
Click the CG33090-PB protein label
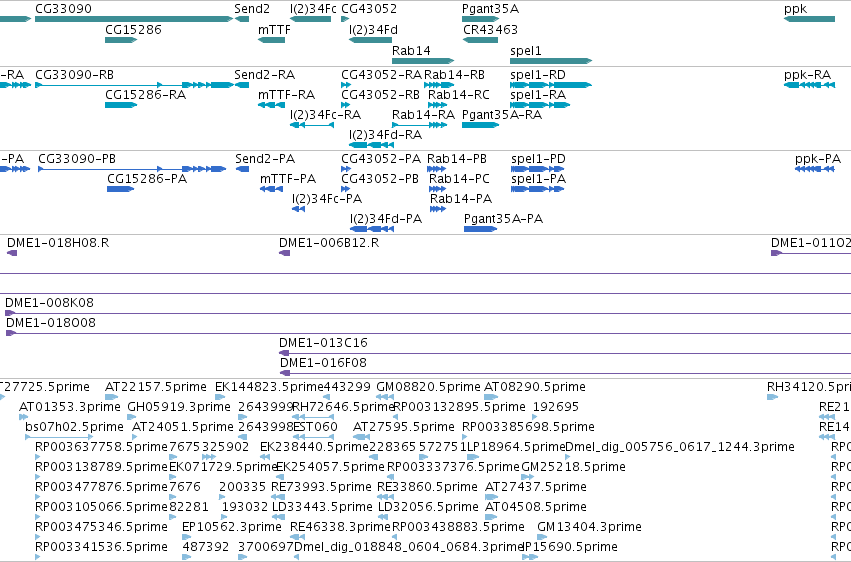pos(77,158)
